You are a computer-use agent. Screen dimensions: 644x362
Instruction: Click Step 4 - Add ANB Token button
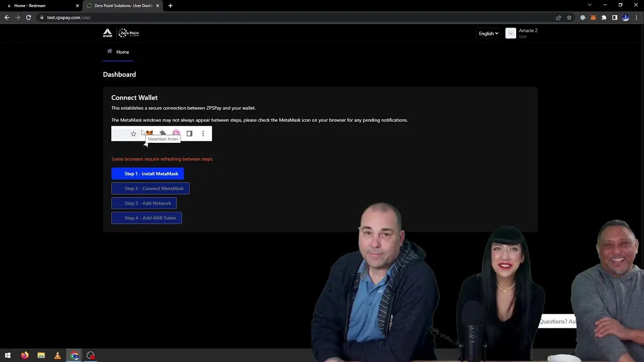(x=146, y=218)
